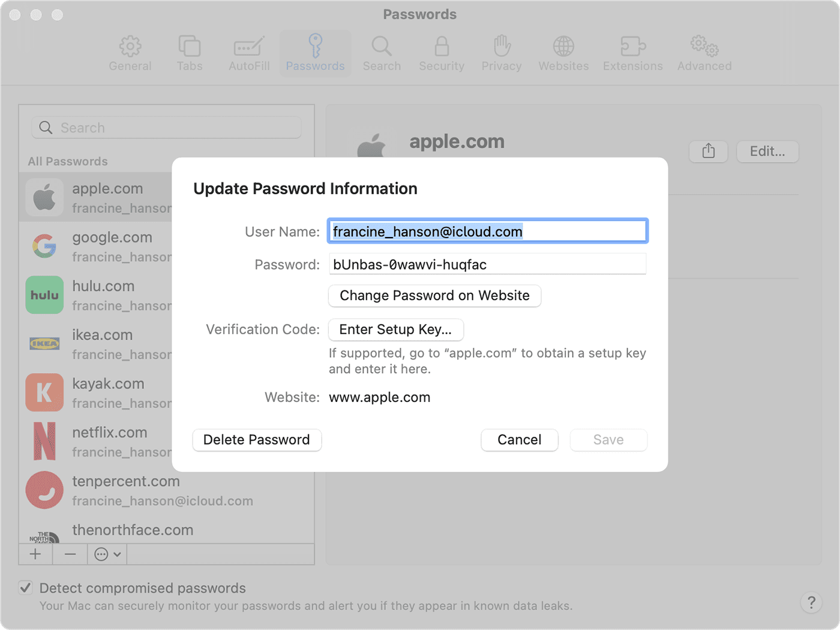
Task: Click the ikea.com entry name
Action: [x=102, y=335]
